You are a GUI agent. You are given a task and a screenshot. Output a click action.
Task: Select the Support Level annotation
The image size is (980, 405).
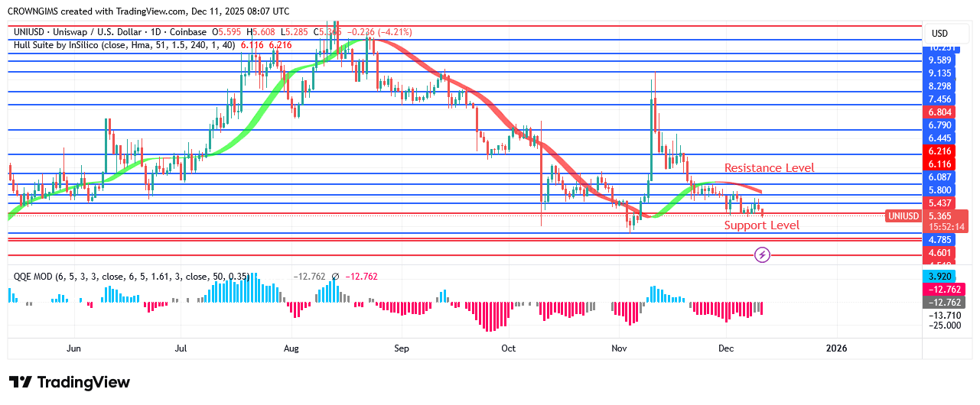click(x=761, y=225)
